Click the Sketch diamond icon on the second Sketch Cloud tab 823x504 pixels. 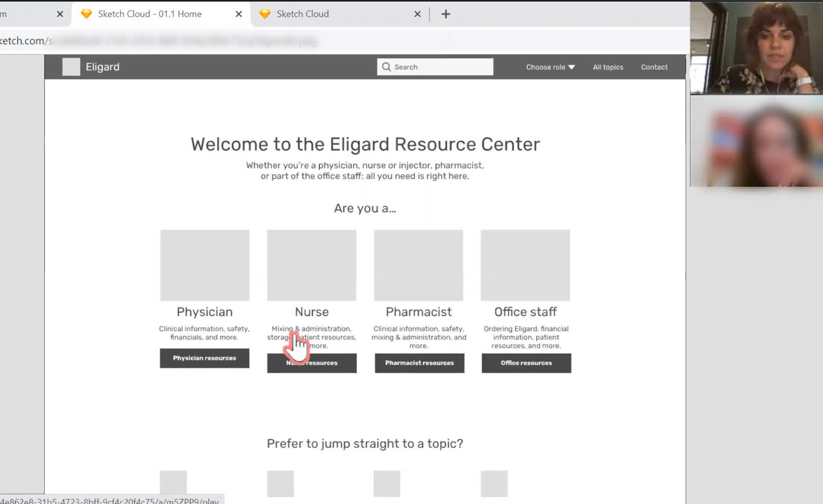click(265, 14)
